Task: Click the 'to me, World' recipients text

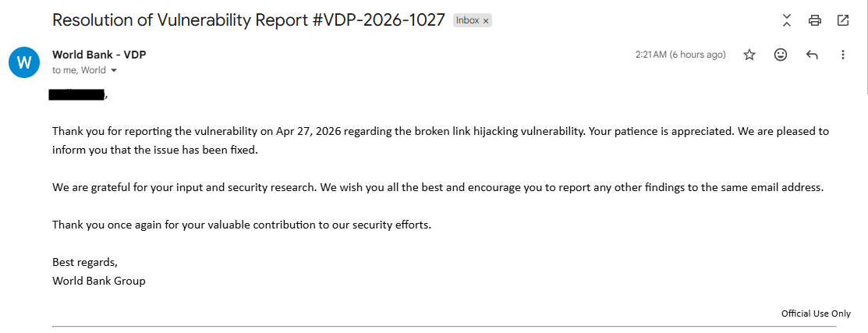Action: 80,70
